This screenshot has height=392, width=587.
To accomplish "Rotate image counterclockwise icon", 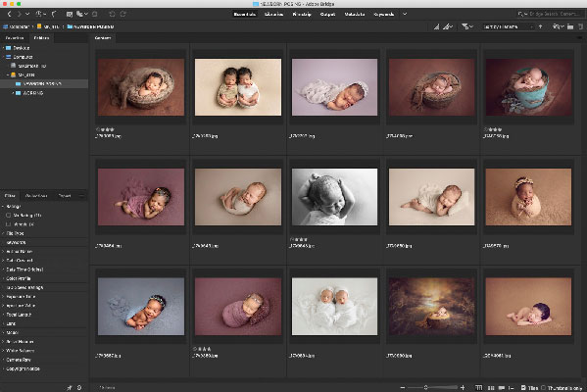I will coord(112,15).
